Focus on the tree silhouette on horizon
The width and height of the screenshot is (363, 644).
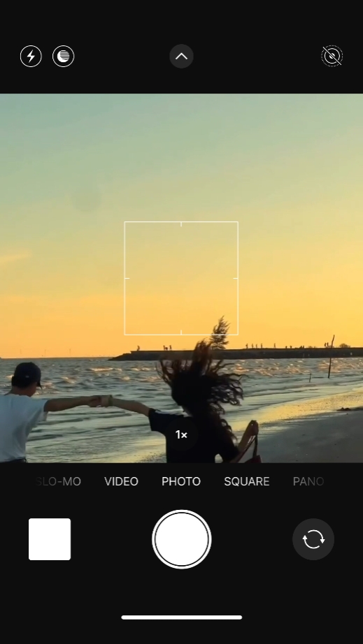pyautogui.click(x=220, y=332)
